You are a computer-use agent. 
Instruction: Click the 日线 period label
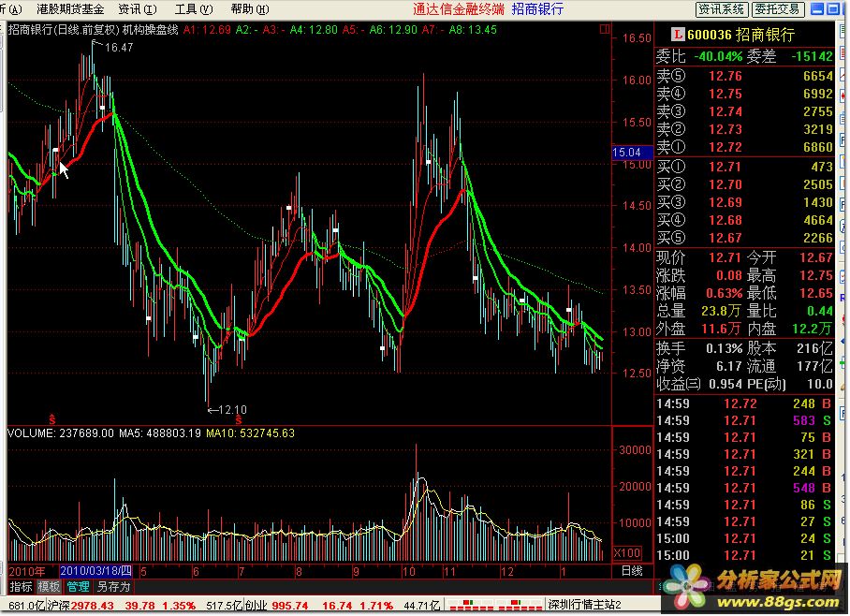(632, 571)
